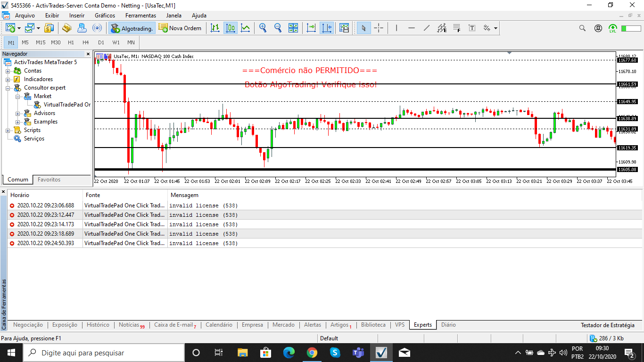Expand the Contas tree node
The height and width of the screenshot is (362, 644).
(x=8, y=71)
